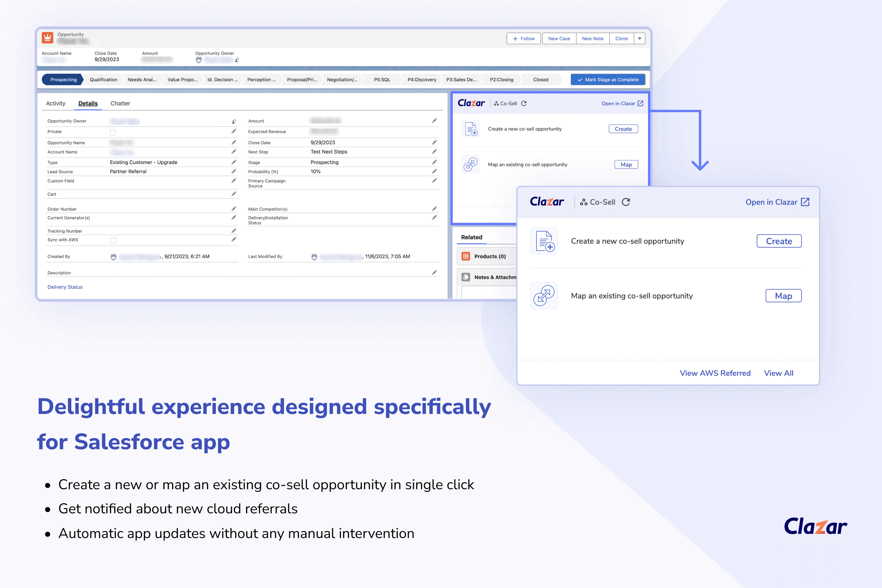Click change owner icon beside Opportunity Owner detail
Image resolution: width=882 pixels, height=588 pixels.
coord(234,121)
